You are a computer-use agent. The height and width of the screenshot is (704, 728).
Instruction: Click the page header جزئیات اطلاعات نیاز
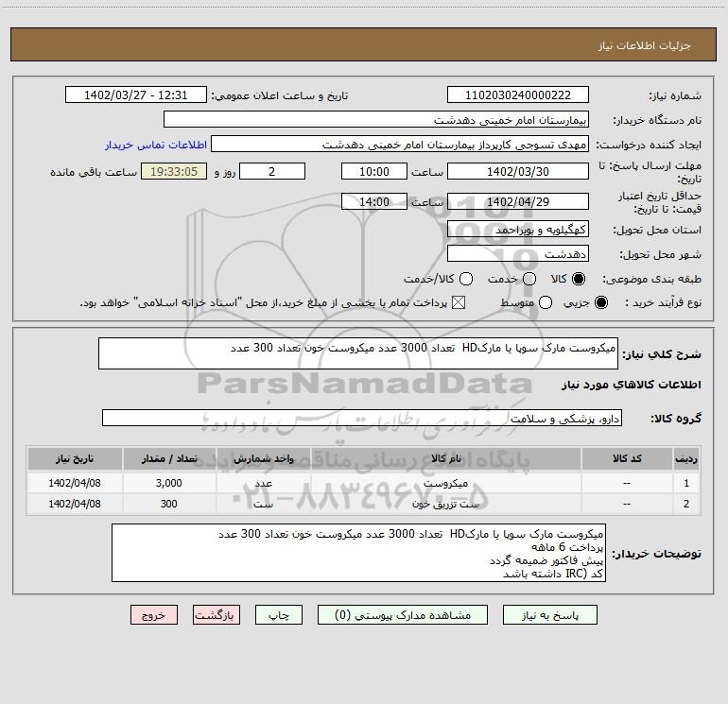click(x=645, y=45)
